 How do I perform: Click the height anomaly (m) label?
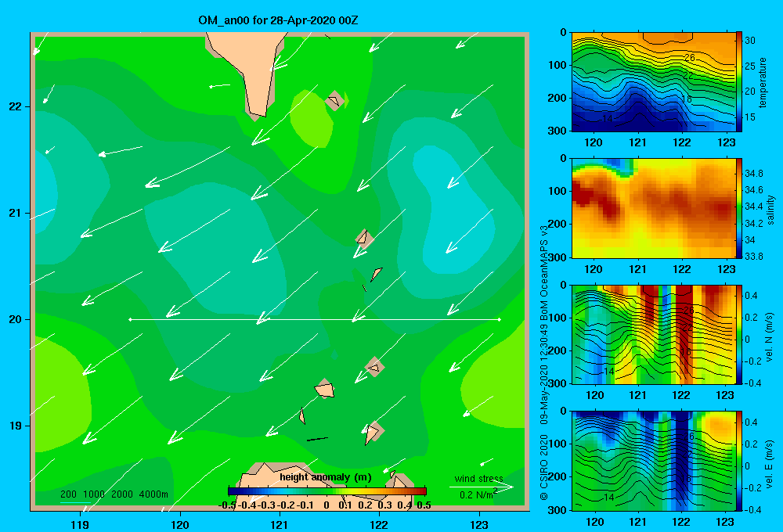point(326,477)
